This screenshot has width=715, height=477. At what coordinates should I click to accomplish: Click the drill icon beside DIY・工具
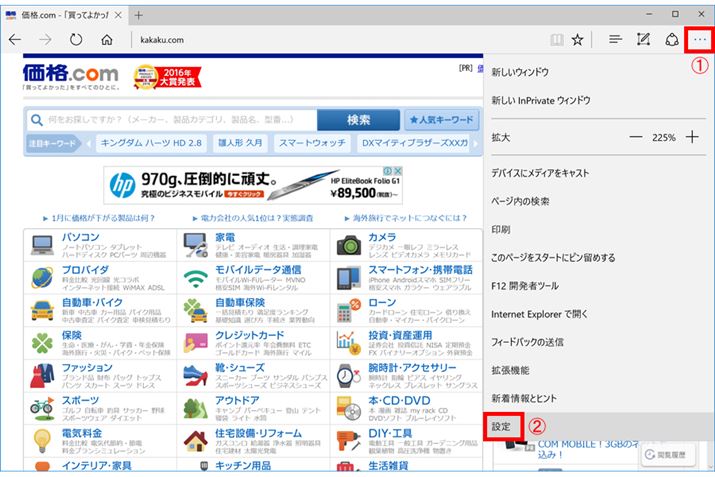(x=349, y=441)
